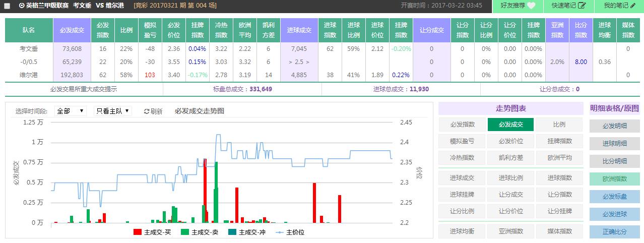644x243 pixels.
Task: Click the tallest red bar in the chart
Action: click(205, 190)
